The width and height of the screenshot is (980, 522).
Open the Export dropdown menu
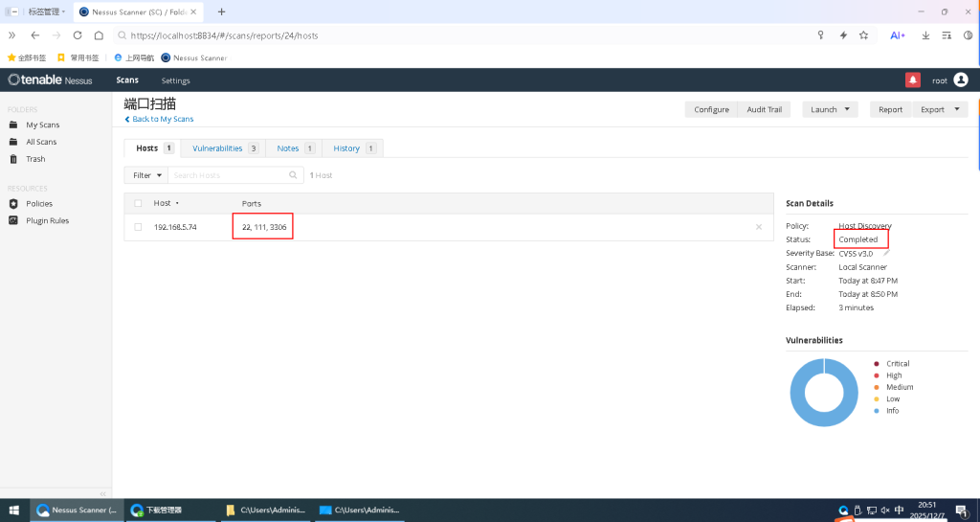pyautogui.click(x=942, y=109)
